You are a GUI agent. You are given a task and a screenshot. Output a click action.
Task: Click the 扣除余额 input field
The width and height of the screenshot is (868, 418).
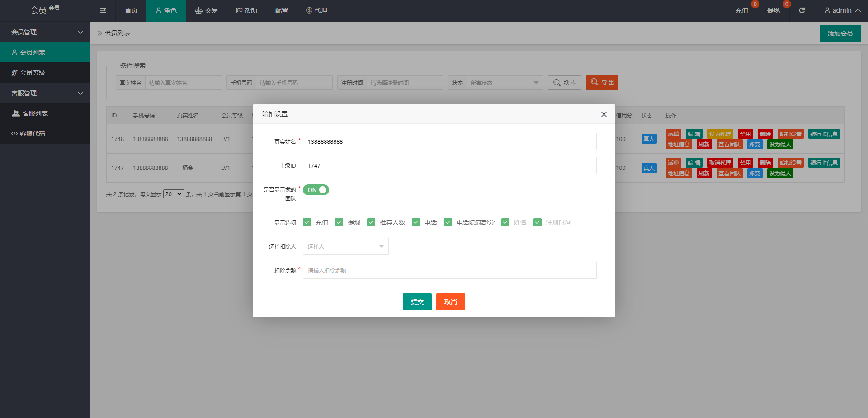pos(449,270)
